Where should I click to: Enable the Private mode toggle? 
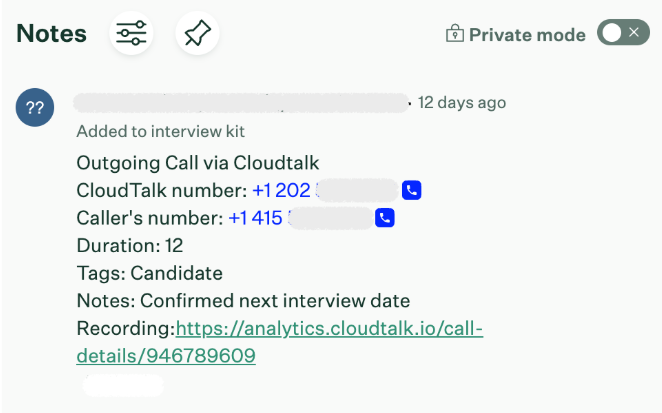pyautogui.click(x=623, y=34)
